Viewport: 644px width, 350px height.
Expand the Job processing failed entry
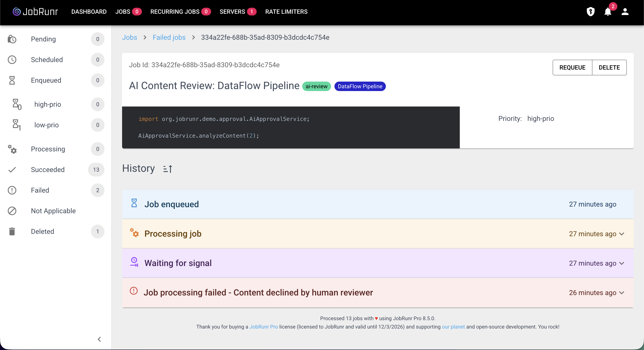tap(622, 292)
